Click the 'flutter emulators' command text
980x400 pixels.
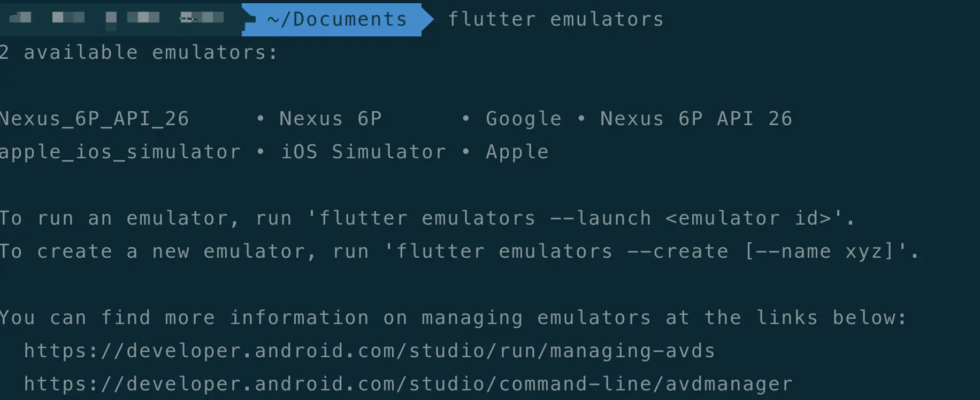click(x=556, y=19)
